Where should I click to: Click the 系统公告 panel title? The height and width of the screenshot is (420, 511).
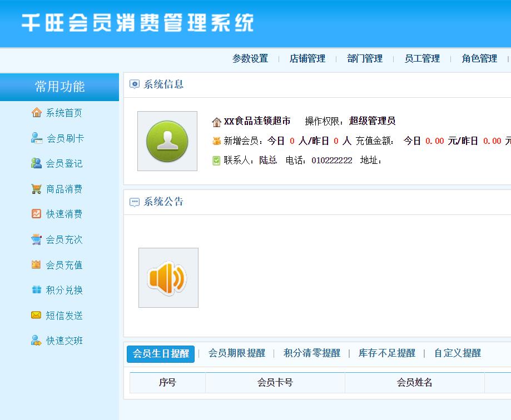pos(163,202)
